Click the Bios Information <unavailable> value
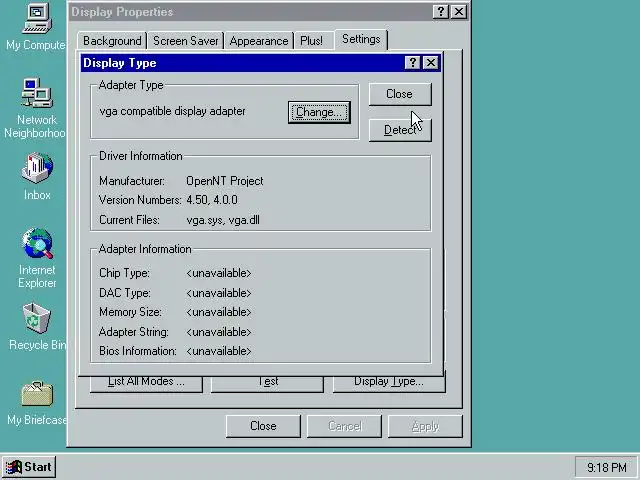This screenshot has width=640, height=480. pos(219,351)
